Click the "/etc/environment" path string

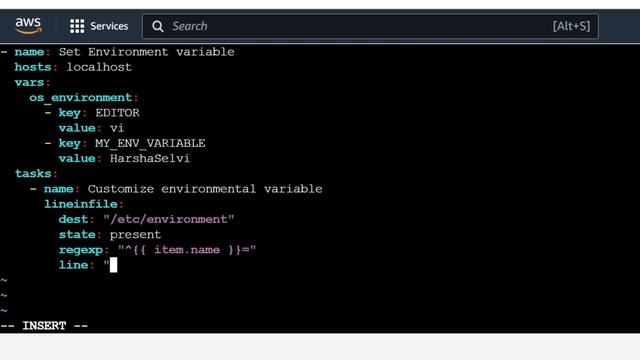coord(169,219)
